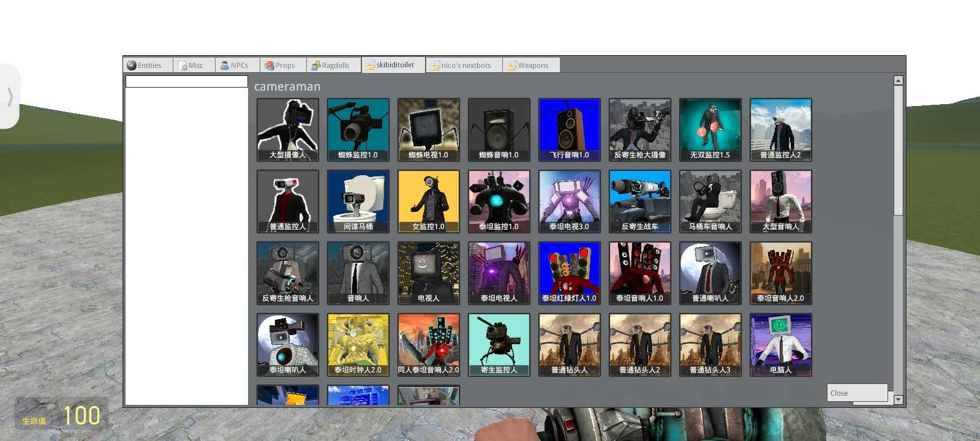Viewport: 980px width, 441px height.
Task: Select the 反寄生枪大摄像 icon
Action: tap(640, 130)
